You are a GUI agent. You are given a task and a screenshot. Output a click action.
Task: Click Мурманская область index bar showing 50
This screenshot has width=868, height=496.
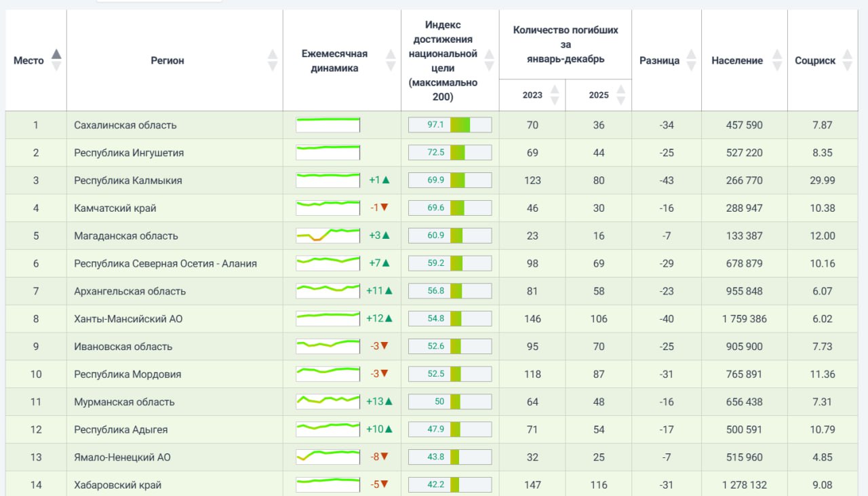point(450,402)
